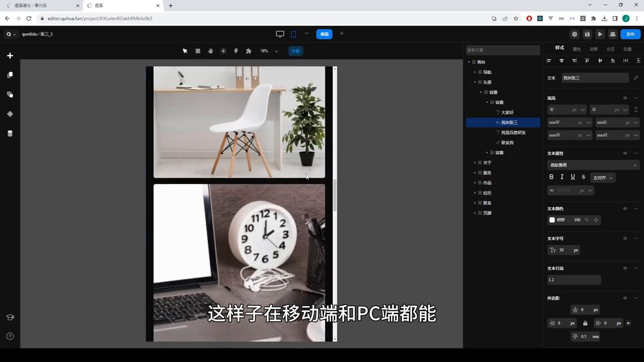Open the 微软雅黑 font family dropdown

click(594, 164)
